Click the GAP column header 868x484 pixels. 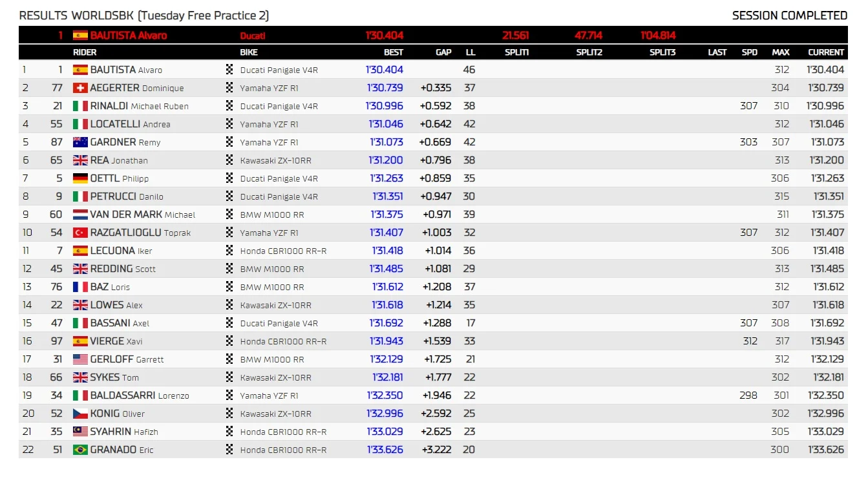(x=443, y=52)
